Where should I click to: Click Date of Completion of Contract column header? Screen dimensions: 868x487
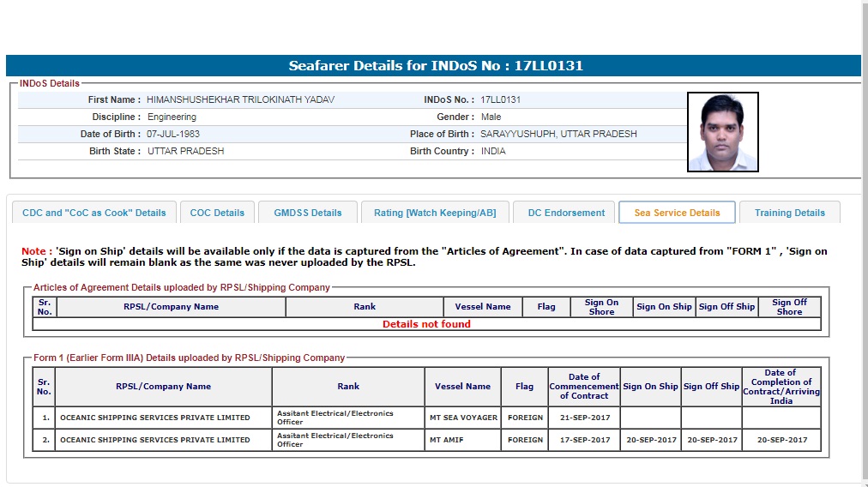(781, 387)
